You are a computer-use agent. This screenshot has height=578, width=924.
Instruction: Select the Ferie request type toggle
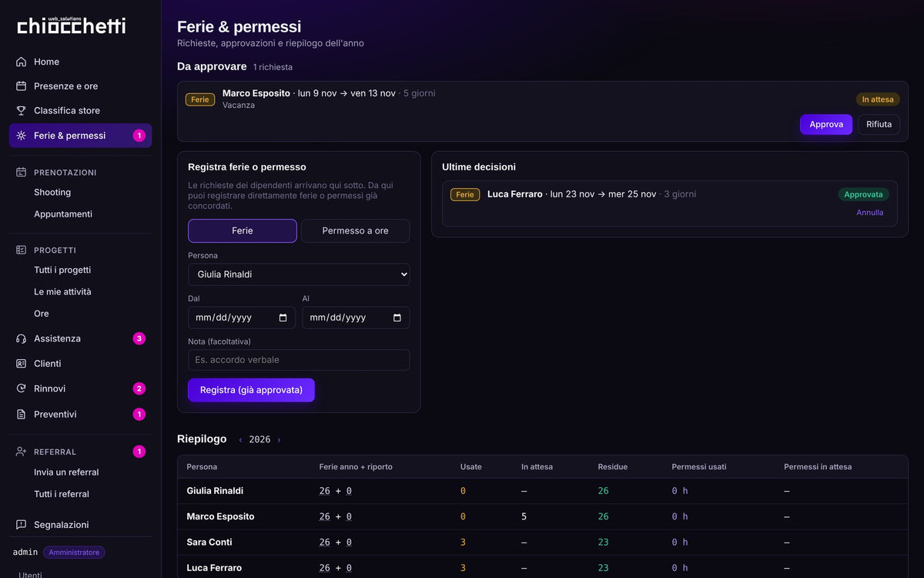(x=243, y=231)
